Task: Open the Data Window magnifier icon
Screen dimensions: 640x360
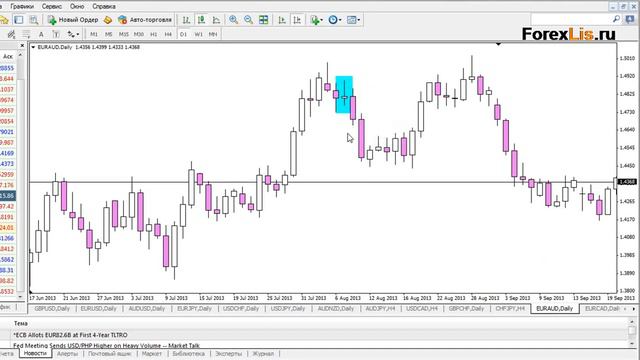Action: pyautogui.click(x=34, y=20)
